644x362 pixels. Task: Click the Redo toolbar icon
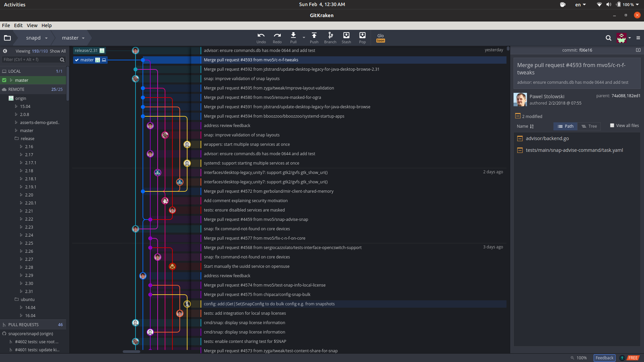(x=277, y=38)
